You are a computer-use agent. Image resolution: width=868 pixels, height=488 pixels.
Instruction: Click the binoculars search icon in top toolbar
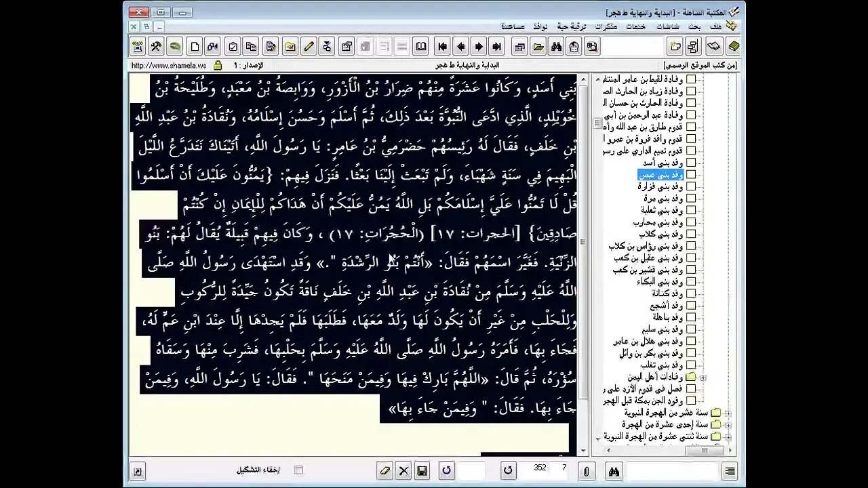coord(557,47)
